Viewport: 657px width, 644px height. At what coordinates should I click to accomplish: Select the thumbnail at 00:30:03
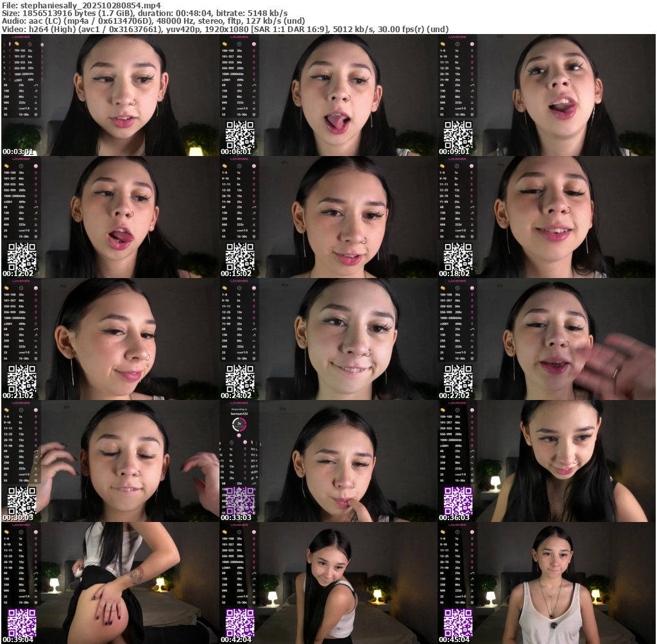point(109,461)
